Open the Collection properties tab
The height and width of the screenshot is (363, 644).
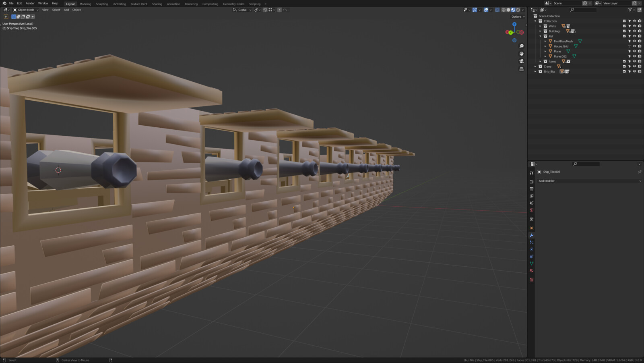click(x=531, y=219)
